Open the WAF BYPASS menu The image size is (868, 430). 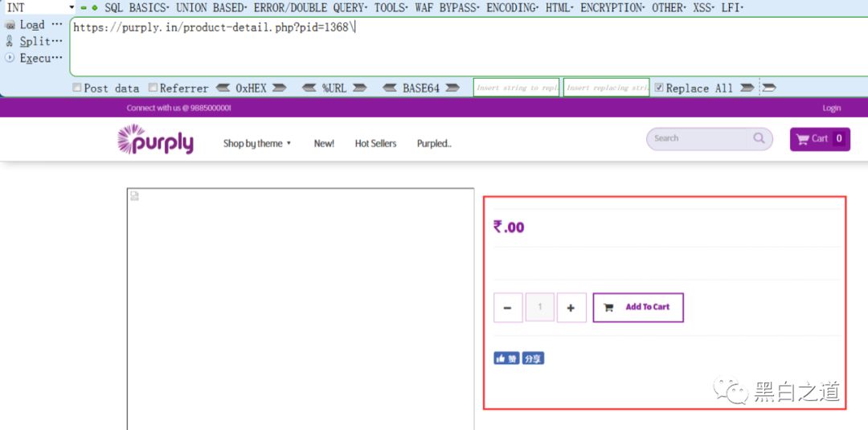pyautogui.click(x=448, y=8)
